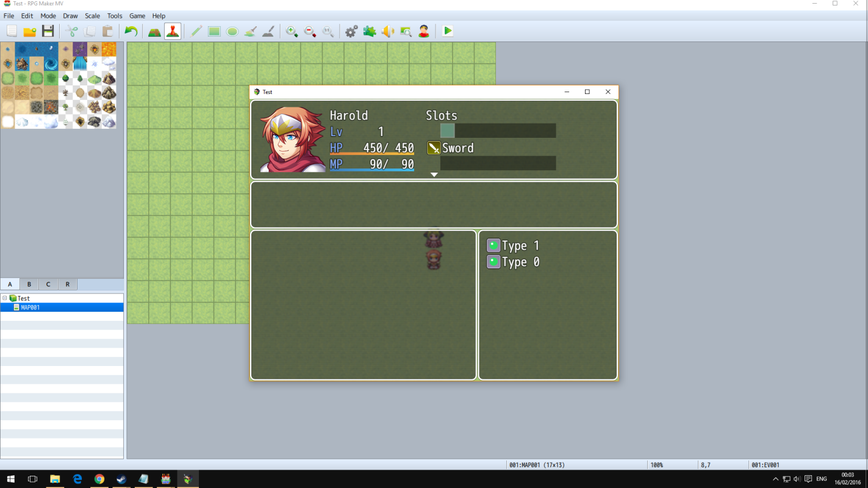Click the orange HP gauge for Harold
Image resolution: width=868 pixels, height=488 pixels.
[x=372, y=154]
